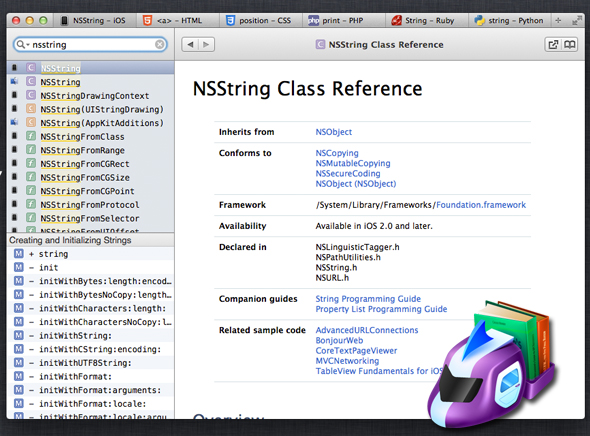Select NSStringFromProtocol function
The image size is (590, 436).
90,205
